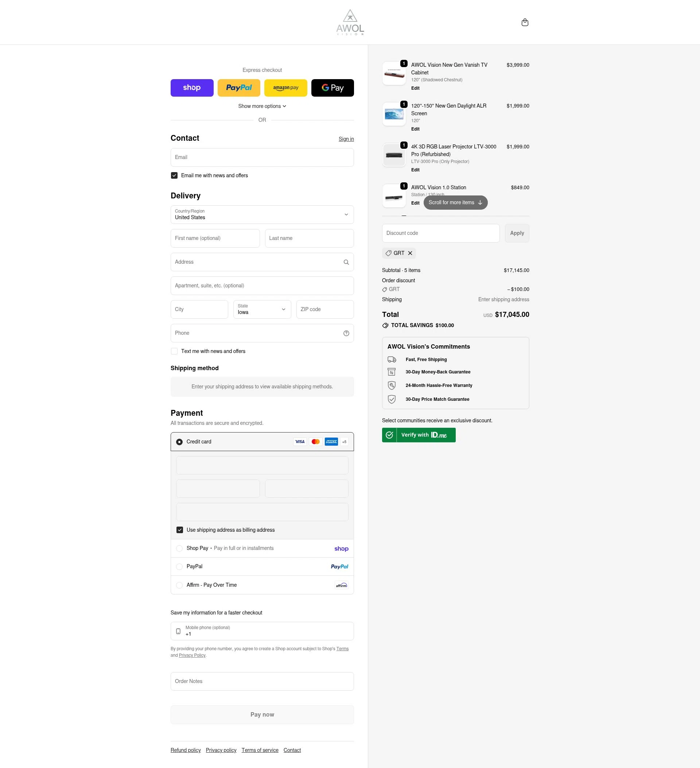The height and width of the screenshot is (768, 700).
Task: Pay with Shop Pay express button
Action: point(191,88)
